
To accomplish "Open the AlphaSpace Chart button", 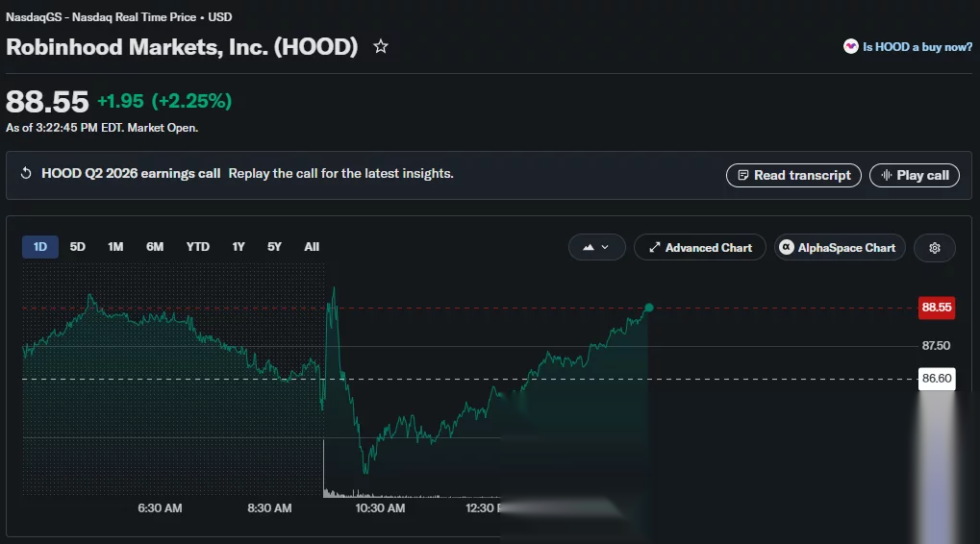I will tap(840, 247).
